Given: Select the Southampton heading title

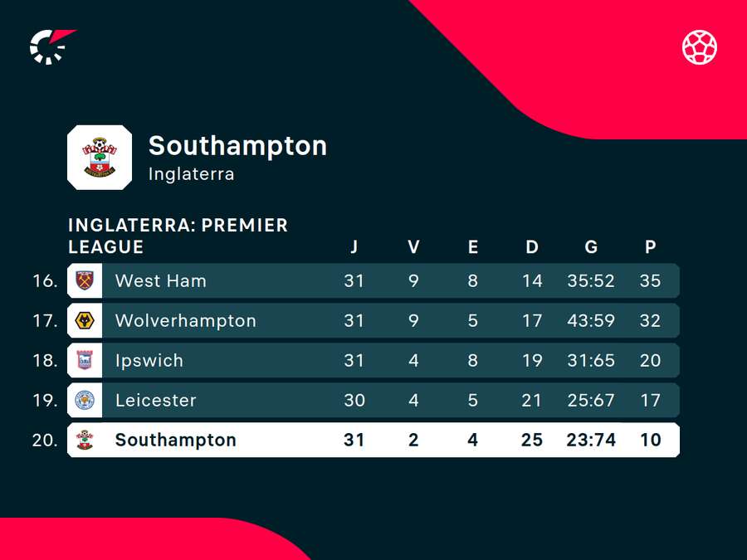Looking at the screenshot, I should [x=237, y=146].
